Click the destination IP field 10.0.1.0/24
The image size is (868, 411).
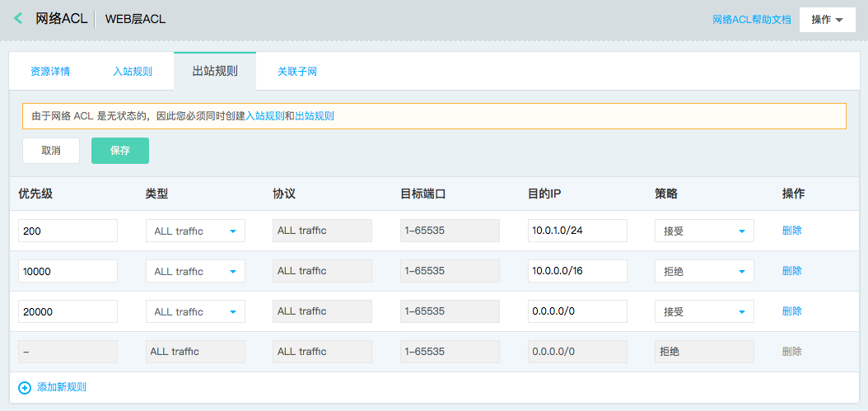tap(577, 231)
